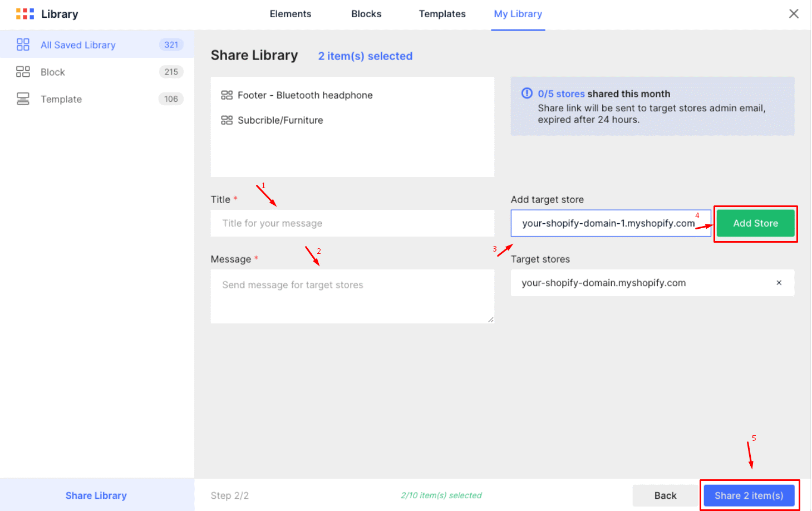
Task: Click the grid icon beside Footer - Bluetooth headphone
Action: coord(227,95)
